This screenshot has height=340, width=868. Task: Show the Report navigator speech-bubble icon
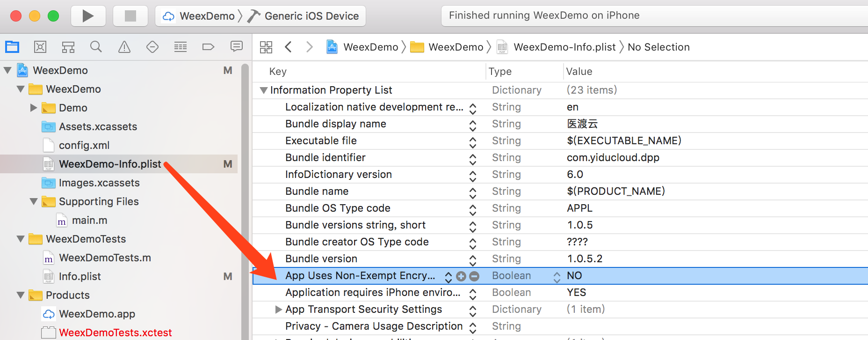pos(237,46)
